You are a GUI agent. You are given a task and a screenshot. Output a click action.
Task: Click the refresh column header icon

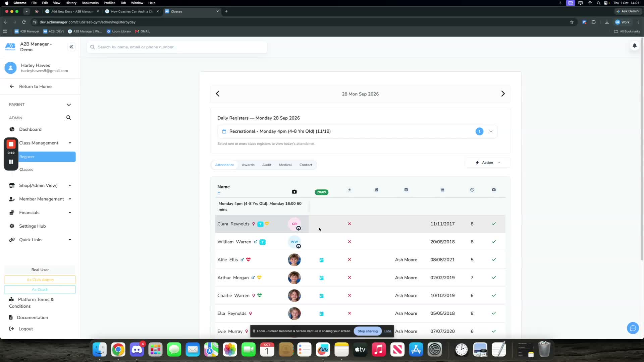click(x=472, y=190)
